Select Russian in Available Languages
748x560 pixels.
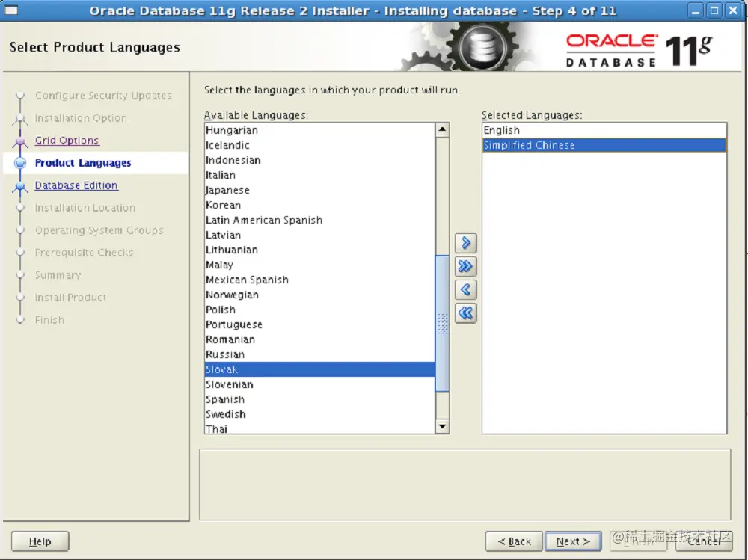pos(225,354)
